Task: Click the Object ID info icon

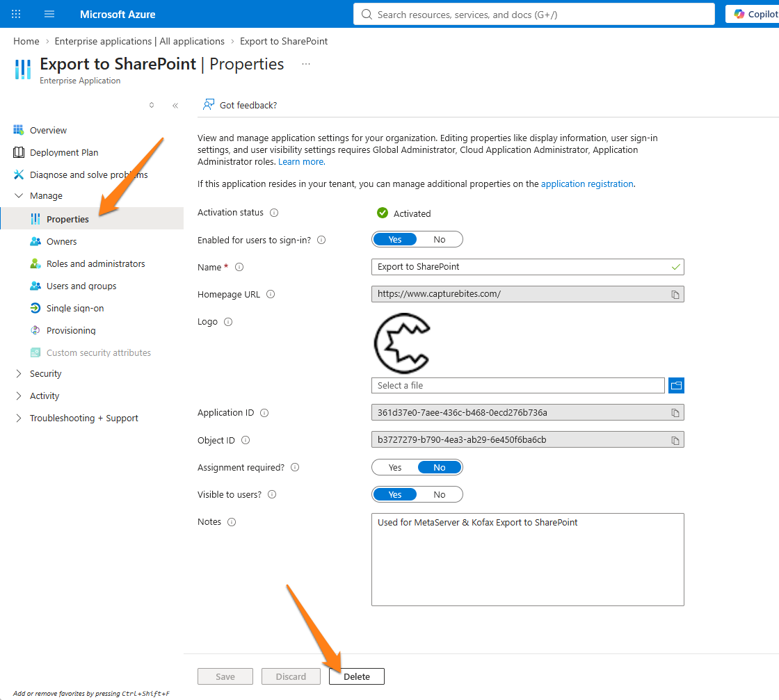Action: (x=246, y=440)
